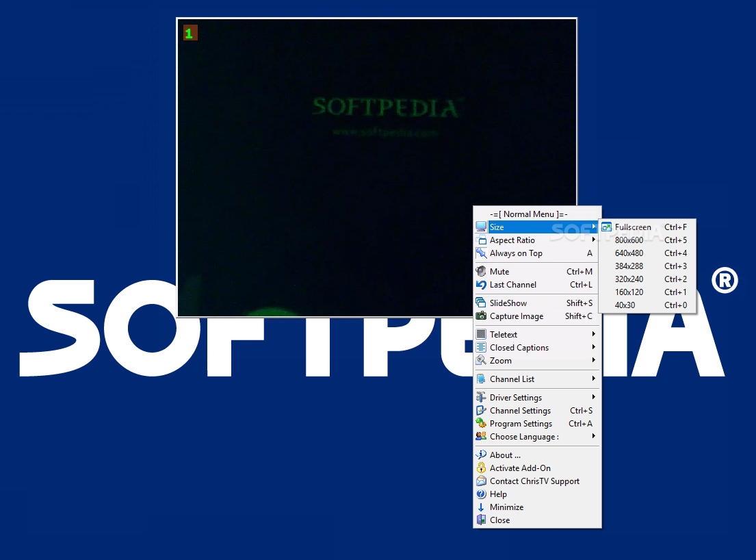Image resolution: width=756 pixels, height=560 pixels.
Task: Select 40x30 window size
Action: click(647, 305)
